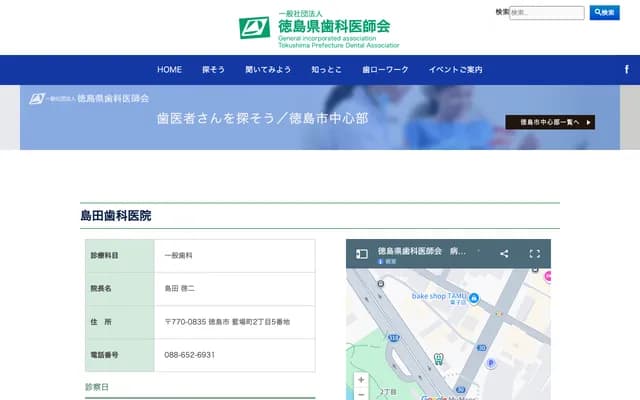This screenshot has height=400, width=640.
Task: Click the blue info icon under map title
Action: (x=380, y=262)
